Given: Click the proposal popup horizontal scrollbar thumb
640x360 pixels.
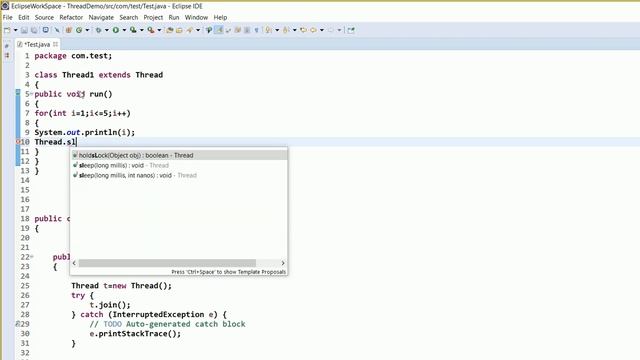Looking at the screenshot, I should (167, 263).
